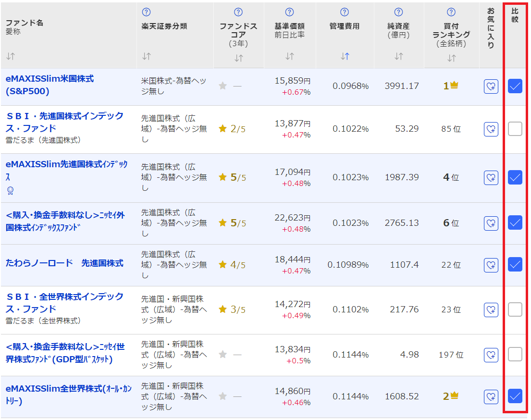
Task: Click 雪だるま（全世界株式） nickname text
Action: [x=43, y=321]
